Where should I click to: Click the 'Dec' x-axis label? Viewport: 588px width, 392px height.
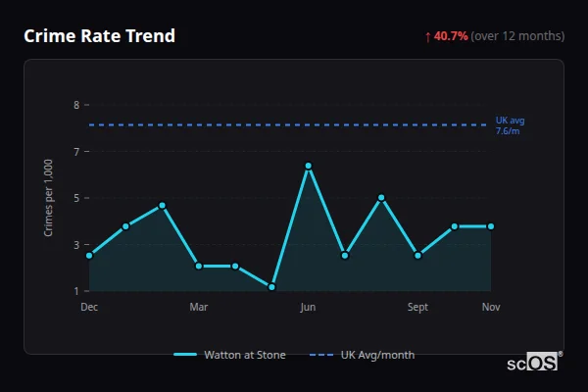89,307
